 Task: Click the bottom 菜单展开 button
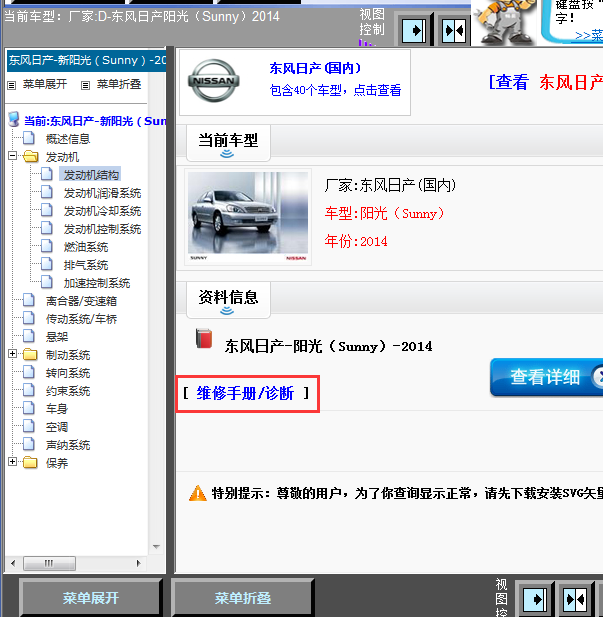91,598
